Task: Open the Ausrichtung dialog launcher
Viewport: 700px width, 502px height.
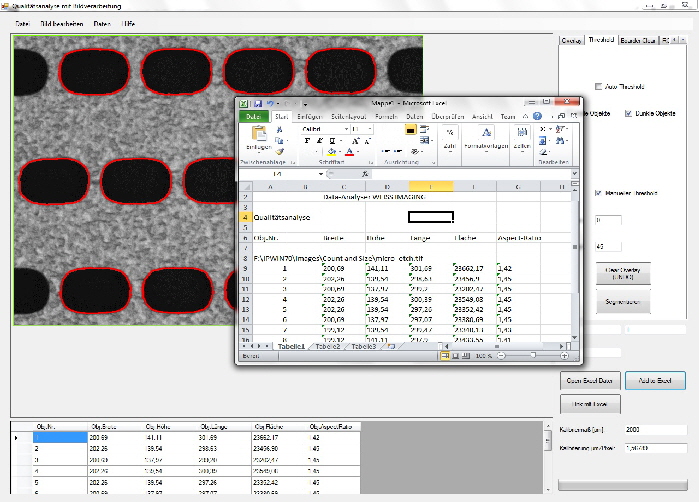Action: tap(433, 163)
